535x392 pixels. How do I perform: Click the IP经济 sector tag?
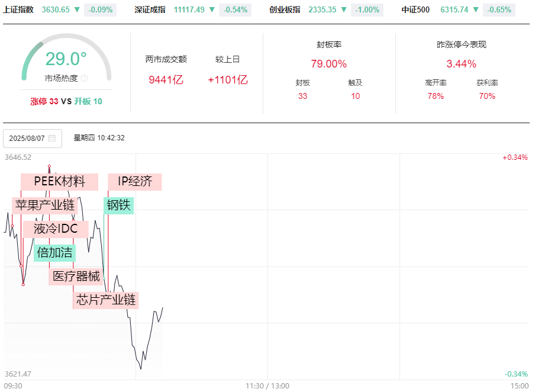pyautogui.click(x=135, y=182)
